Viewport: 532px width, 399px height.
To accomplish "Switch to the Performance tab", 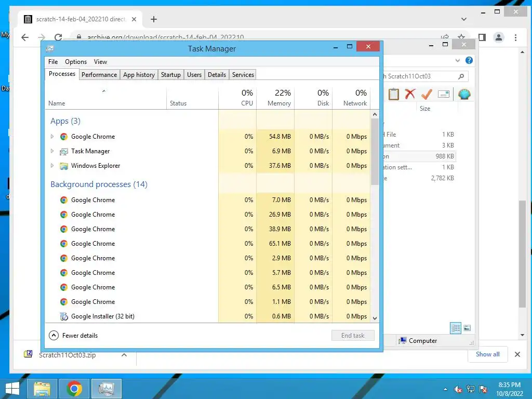I will coord(99,75).
